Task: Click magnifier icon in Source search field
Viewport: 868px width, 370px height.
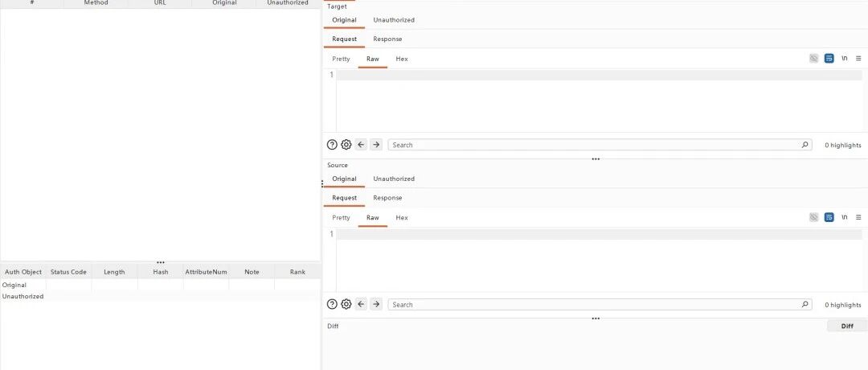Action: pos(805,304)
